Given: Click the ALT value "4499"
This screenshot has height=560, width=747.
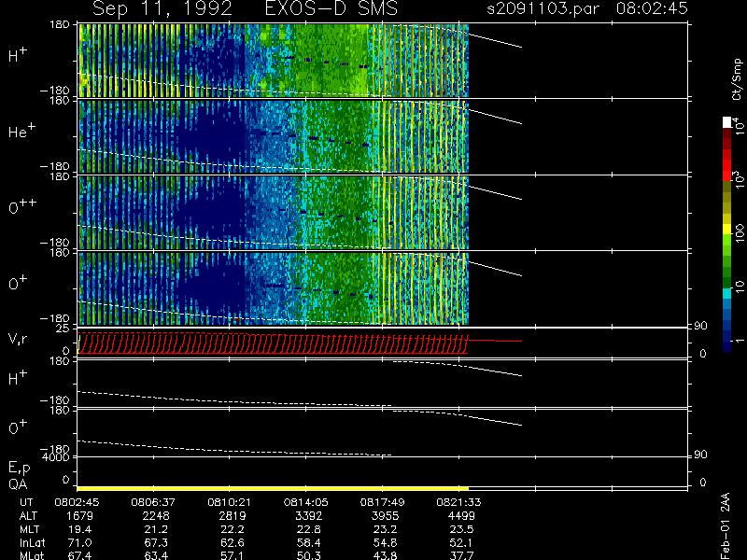Looking at the screenshot, I should 461,516.
